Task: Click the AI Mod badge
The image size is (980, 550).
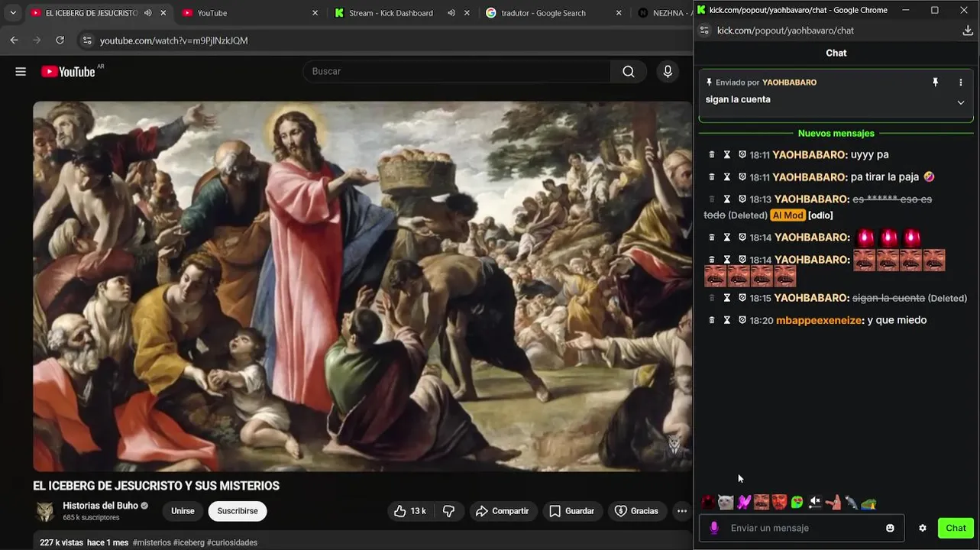Action: (788, 215)
